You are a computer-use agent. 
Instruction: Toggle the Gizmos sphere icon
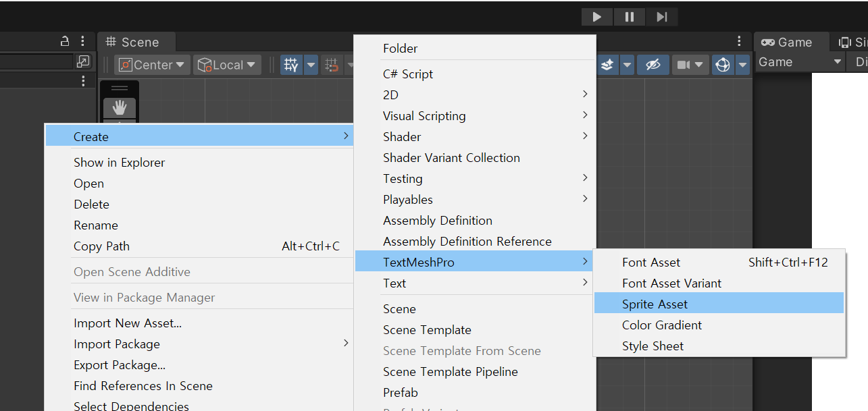[723, 65]
